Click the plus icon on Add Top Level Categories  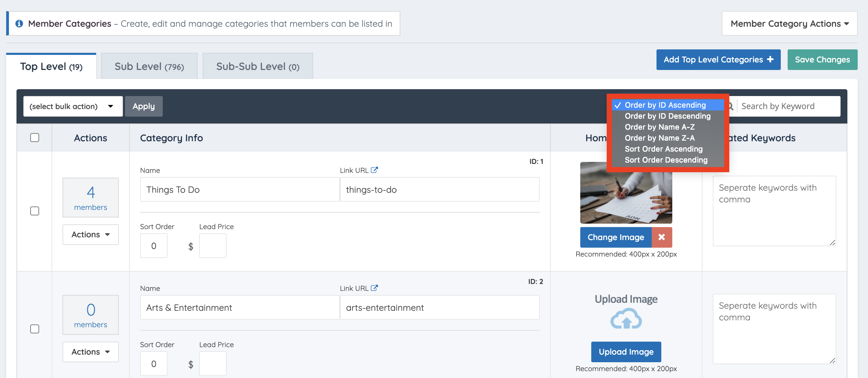pyautogui.click(x=770, y=59)
